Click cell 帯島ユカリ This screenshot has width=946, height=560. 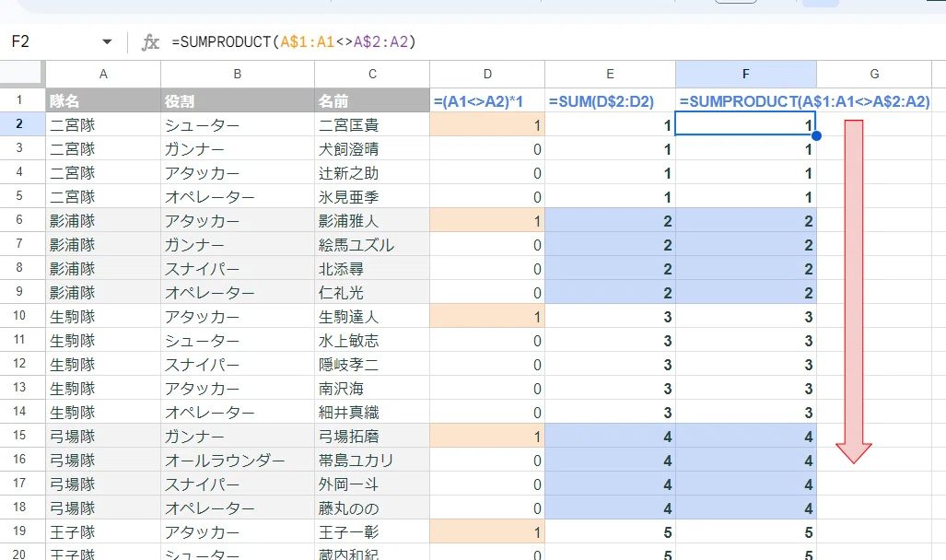[372, 461]
